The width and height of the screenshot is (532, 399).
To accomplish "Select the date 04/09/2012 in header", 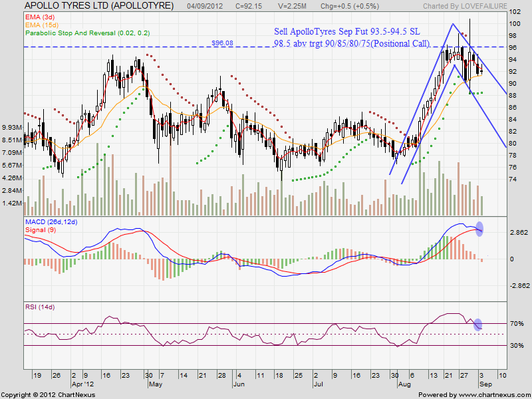I will point(205,6).
